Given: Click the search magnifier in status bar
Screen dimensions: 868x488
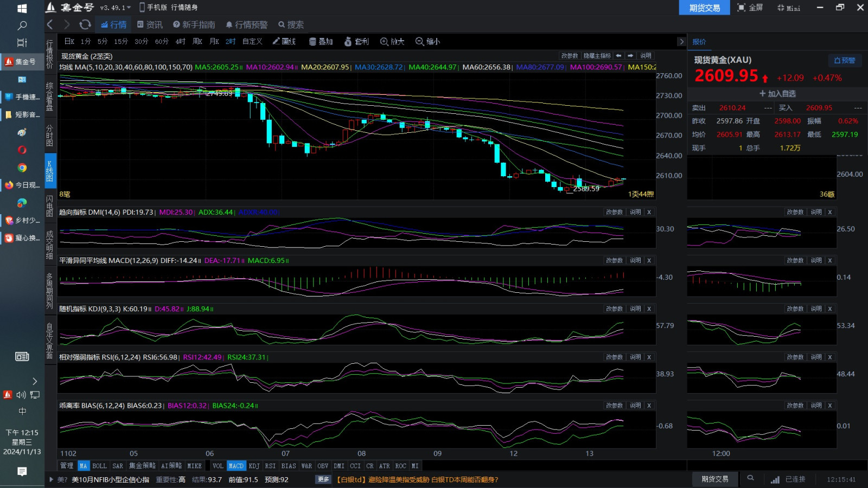Looking at the screenshot, I should click(x=750, y=478).
